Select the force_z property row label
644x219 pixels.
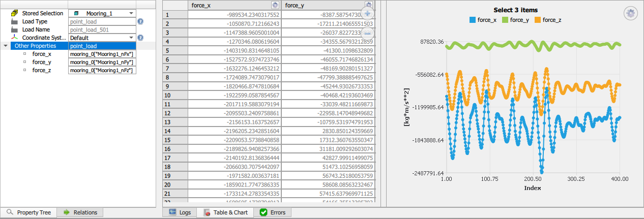[42, 70]
